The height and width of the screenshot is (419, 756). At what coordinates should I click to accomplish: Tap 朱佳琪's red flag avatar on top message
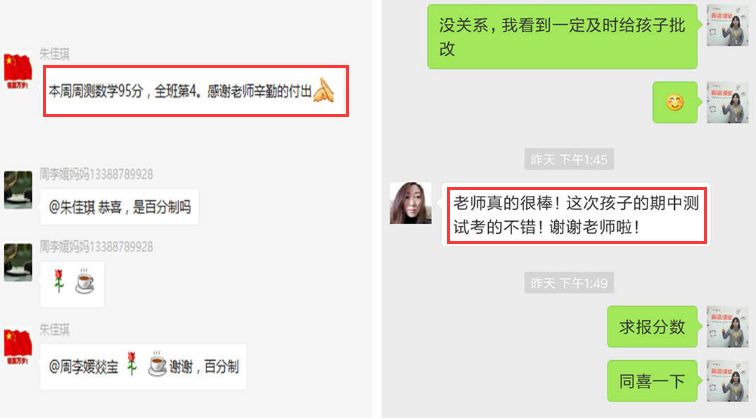[x=18, y=72]
